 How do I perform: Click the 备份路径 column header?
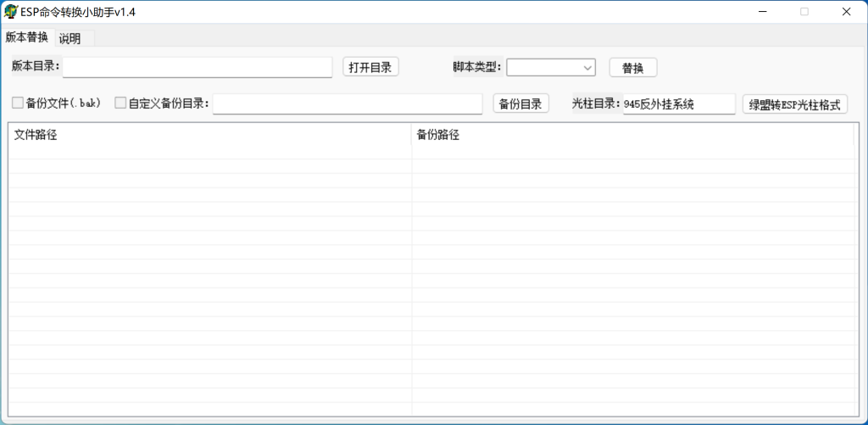[x=632, y=135]
